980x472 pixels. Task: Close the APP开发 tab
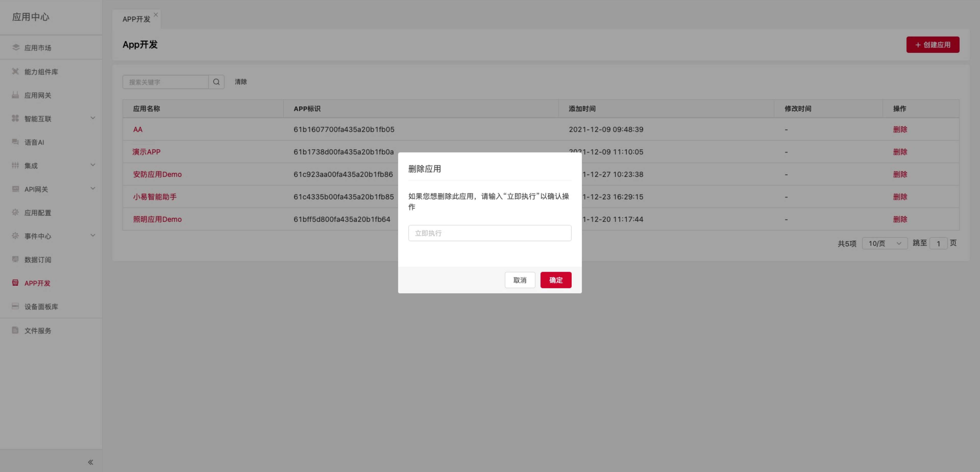point(156,15)
